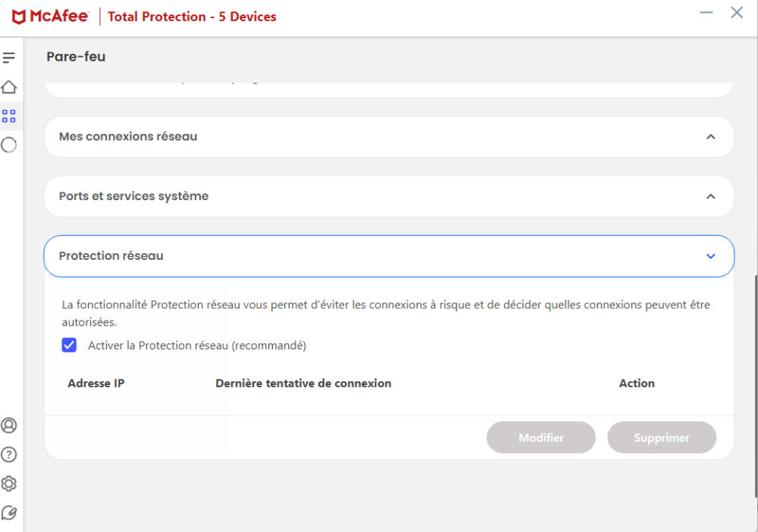Expand Mes connexions réseau chevron

[x=710, y=137]
